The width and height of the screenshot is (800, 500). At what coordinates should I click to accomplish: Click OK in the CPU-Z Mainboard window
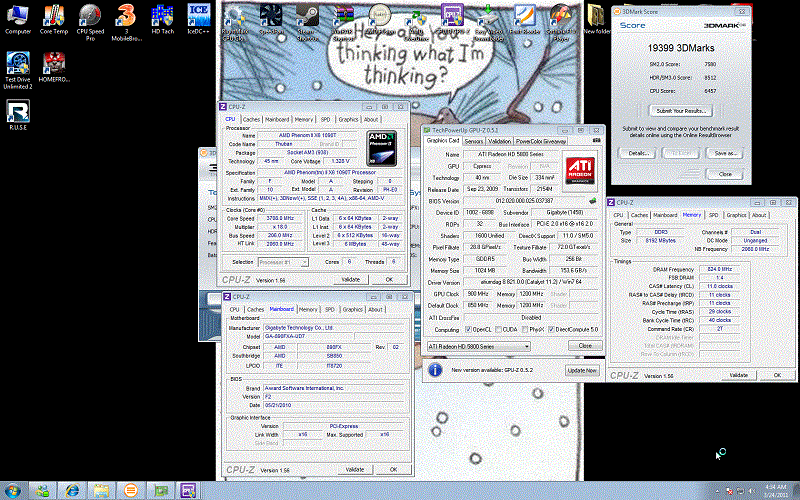pyautogui.click(x=393, y=469)
